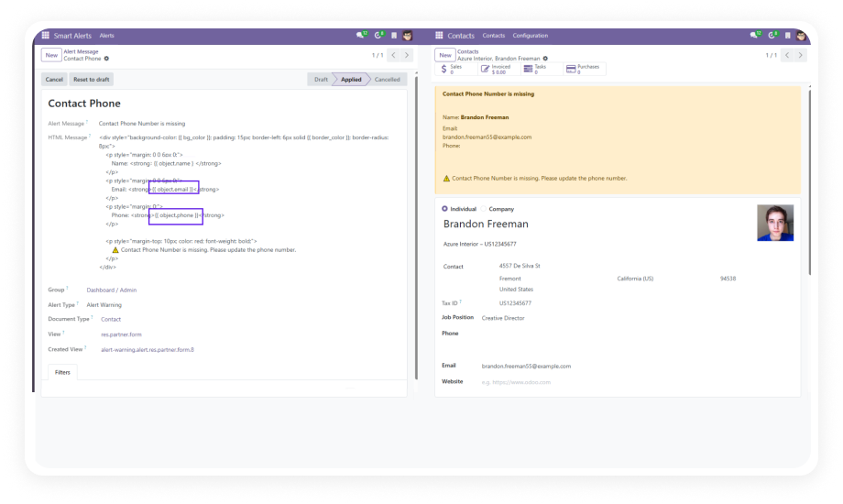Open Configuration menu in Contacts navbar
Image resolution: width=843 pixels, height=504 pixels.
tap(531, 36)
